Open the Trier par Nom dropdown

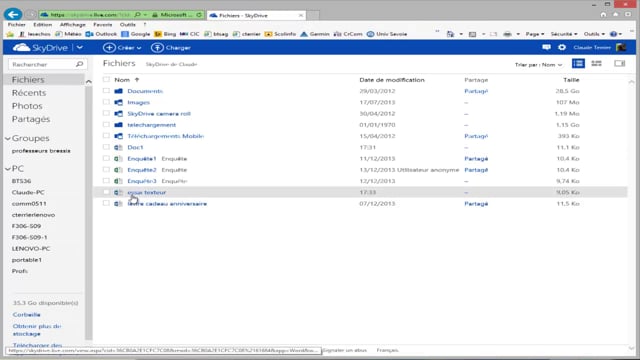pos(538,64)
